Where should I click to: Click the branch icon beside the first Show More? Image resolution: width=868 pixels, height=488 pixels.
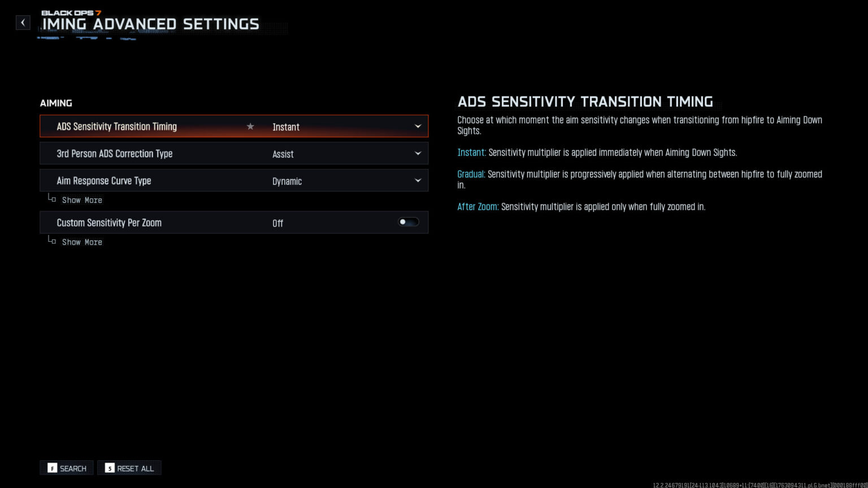[51, 198]
